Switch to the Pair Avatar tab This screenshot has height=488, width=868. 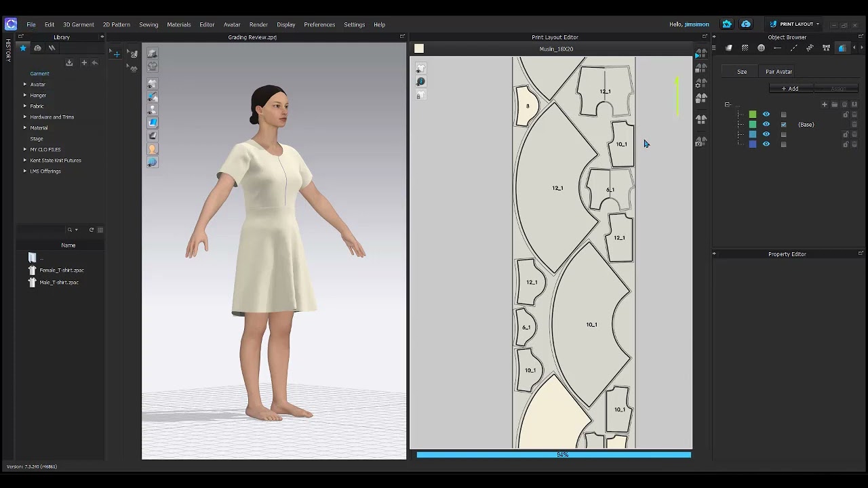[778, 72]
